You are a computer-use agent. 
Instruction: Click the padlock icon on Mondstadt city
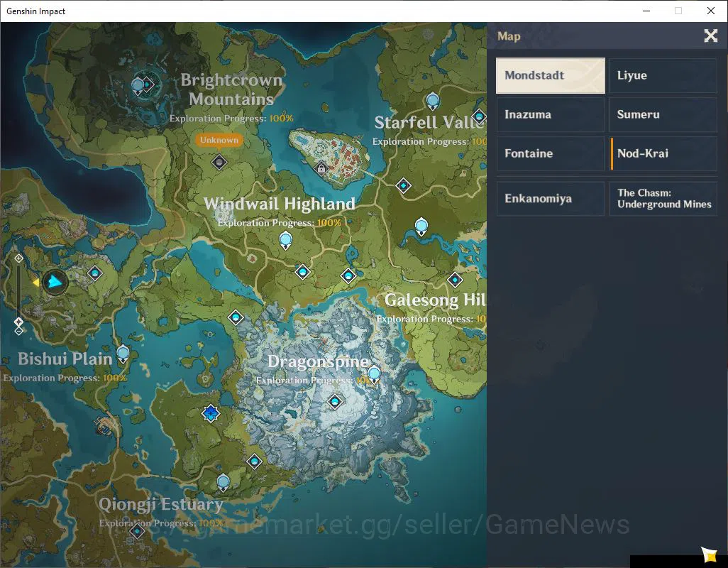(x=321, y=168)
